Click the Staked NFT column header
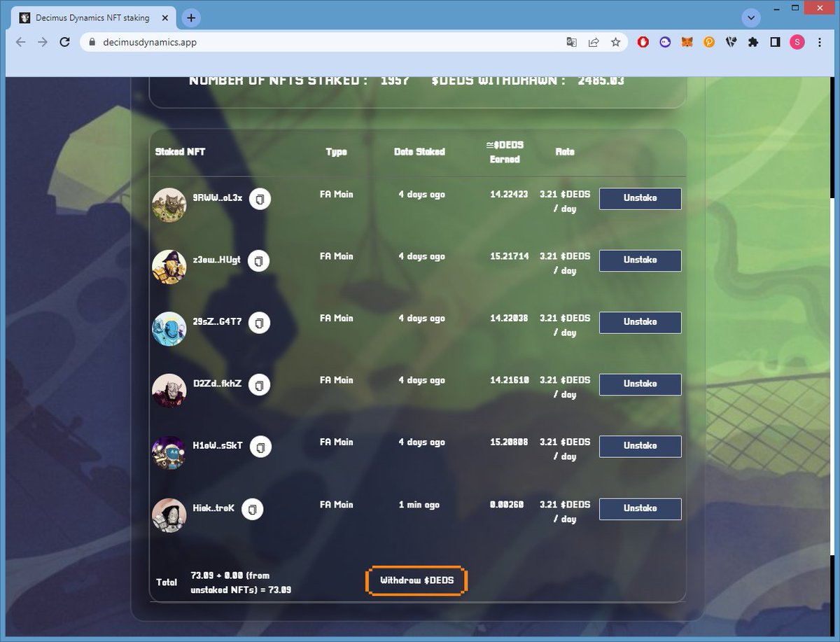 pyautogui.click(x=180, y=151)
